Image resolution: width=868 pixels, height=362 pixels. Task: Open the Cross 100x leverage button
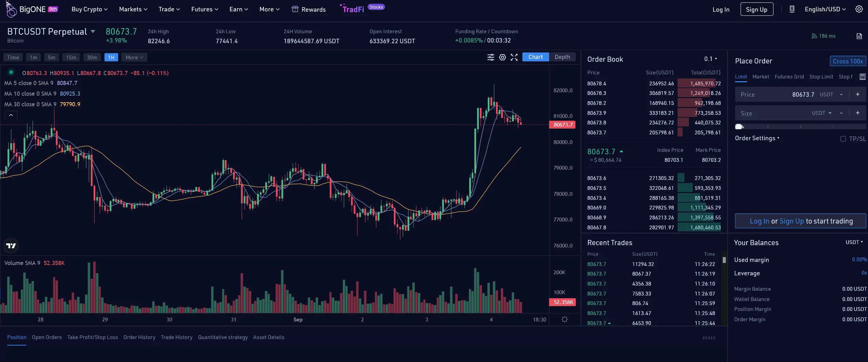point(848,61)
